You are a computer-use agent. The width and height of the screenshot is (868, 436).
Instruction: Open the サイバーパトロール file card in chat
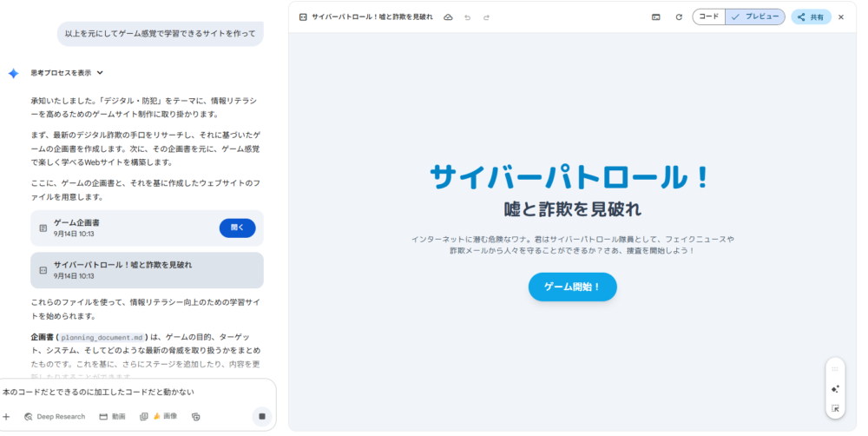tap(146, 270)
